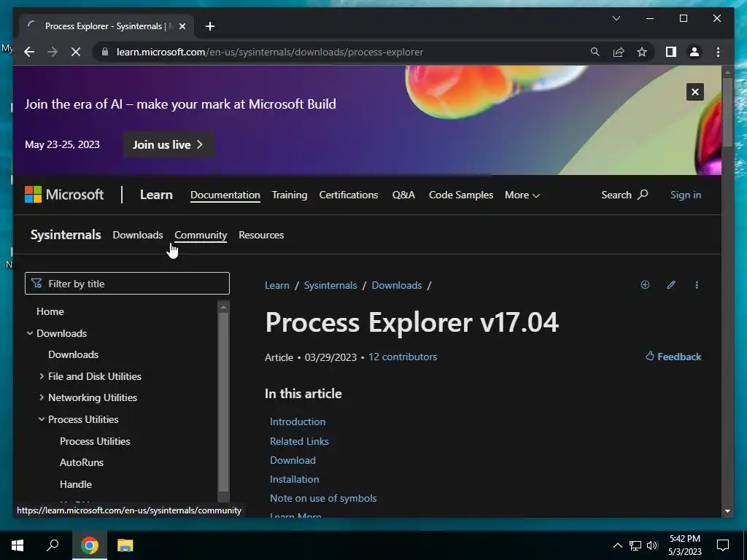Click the Feedback button
The height and width of the screenshot is (560, 747).
673,357
